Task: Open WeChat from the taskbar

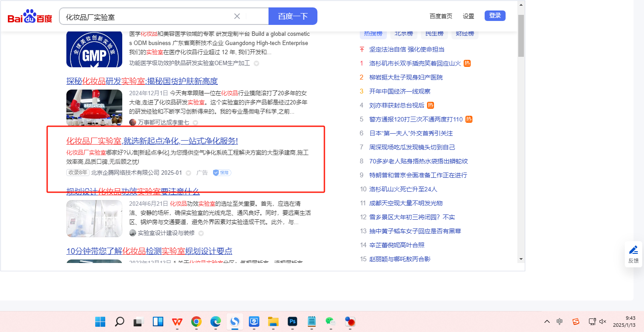Action: click(x=331, y=322)
